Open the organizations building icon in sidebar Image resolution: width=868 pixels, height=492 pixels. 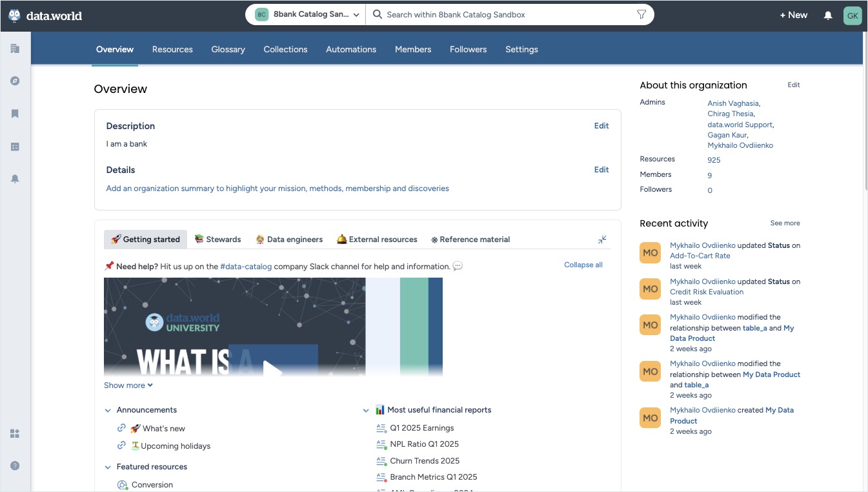15,48
